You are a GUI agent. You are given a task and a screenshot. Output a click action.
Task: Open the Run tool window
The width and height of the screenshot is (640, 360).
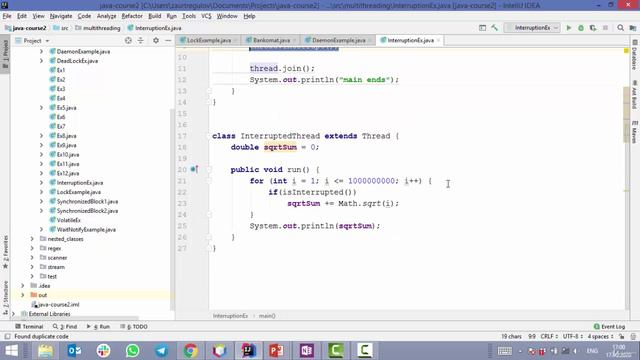[x=98, y=327]
